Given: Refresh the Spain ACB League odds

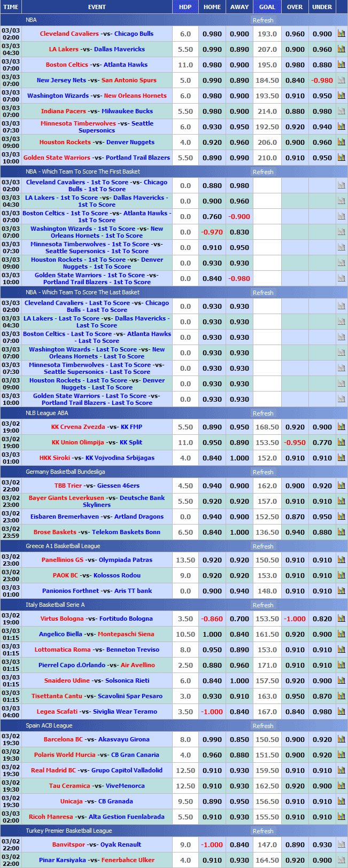Looking at the screenshot, I should point(263,726).
